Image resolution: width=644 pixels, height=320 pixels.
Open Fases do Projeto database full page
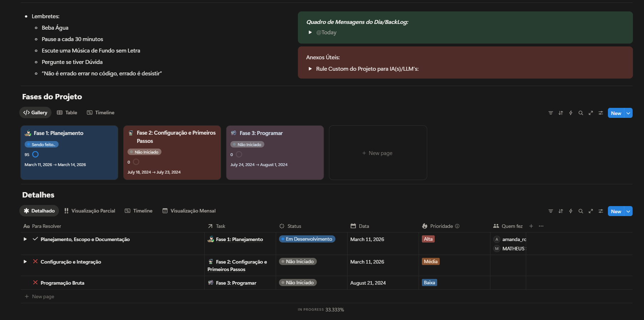[591, 113]
